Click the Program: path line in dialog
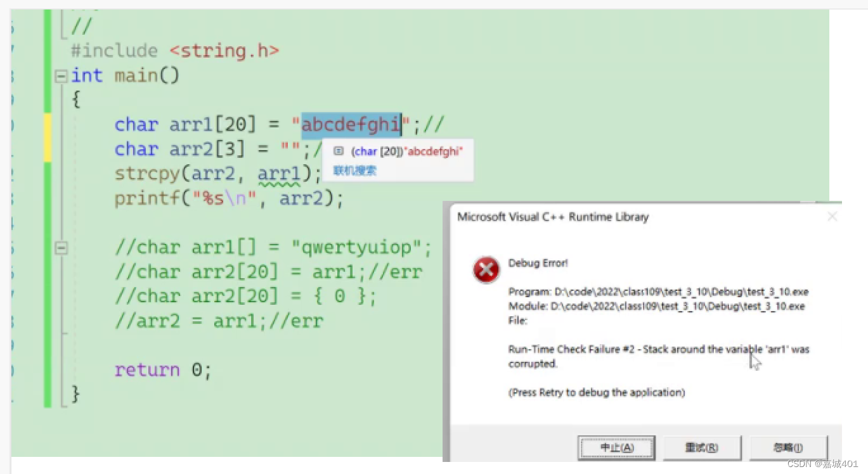Screen dimensions: 868x474 click(x=659, y=292)
